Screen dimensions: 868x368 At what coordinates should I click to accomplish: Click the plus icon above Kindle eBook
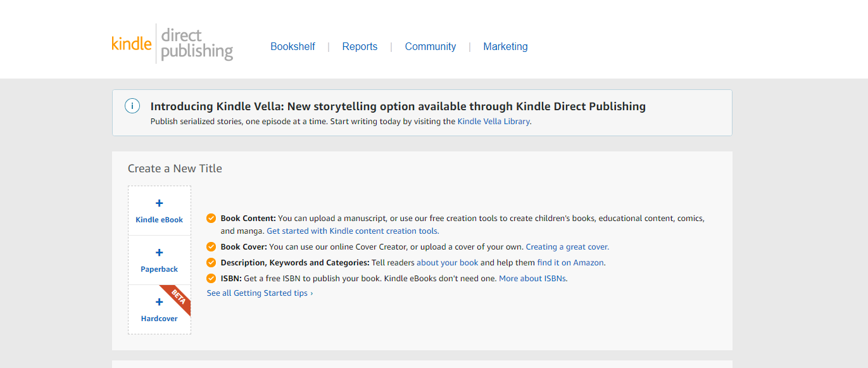(x=159, y=203)
